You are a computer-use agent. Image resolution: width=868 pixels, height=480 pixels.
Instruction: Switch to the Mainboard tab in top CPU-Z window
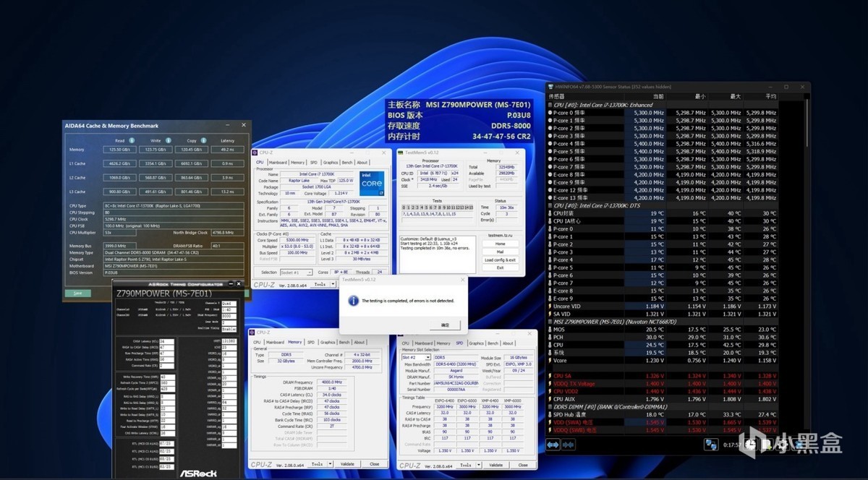[278, 163]
